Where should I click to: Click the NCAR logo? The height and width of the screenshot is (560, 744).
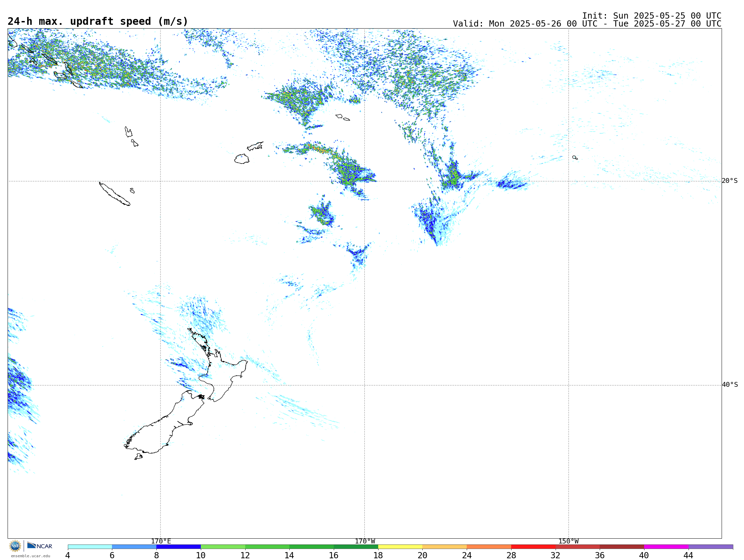[x=40, y=546]
